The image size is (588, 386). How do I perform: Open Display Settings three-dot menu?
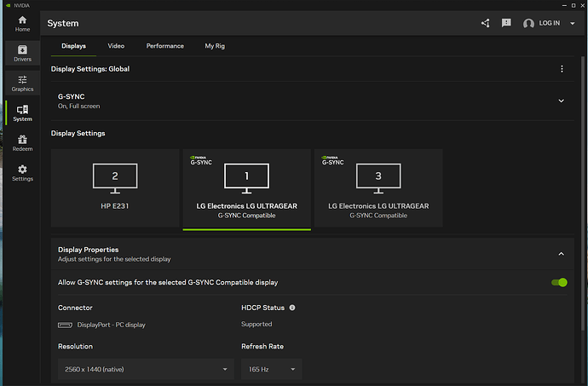coord(562,69)
